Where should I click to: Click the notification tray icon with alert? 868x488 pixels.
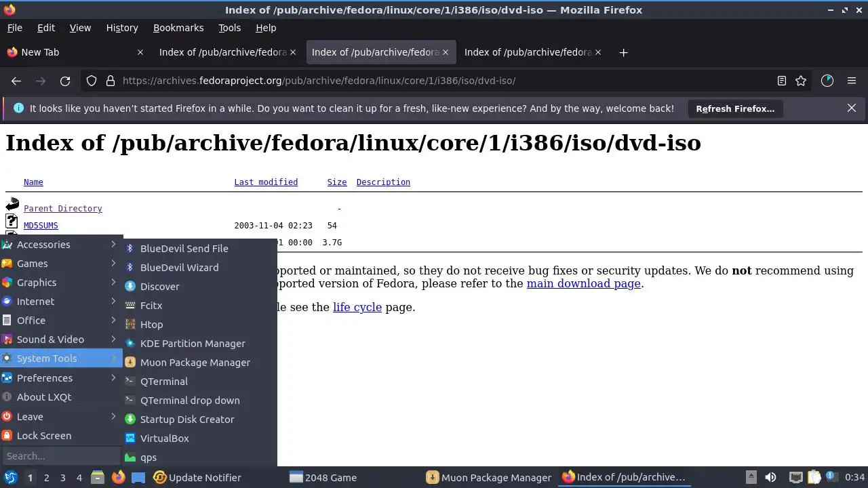[x=831, y=477]
